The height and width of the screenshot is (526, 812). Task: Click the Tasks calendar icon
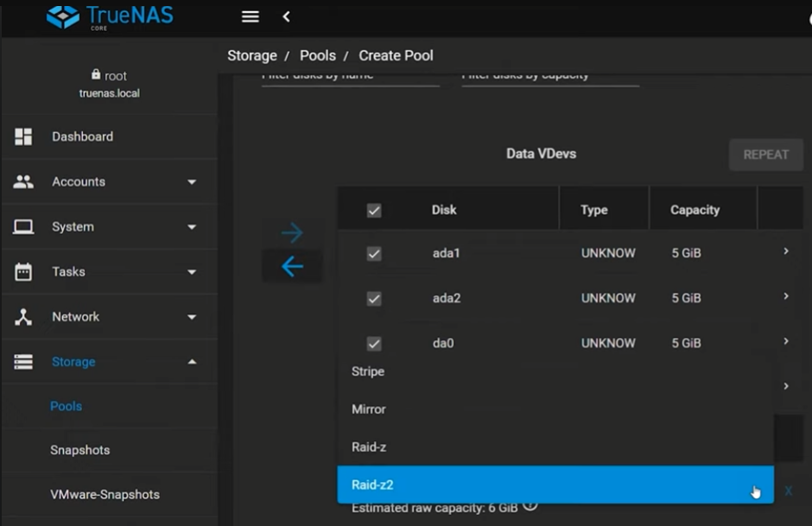(23, 272)
